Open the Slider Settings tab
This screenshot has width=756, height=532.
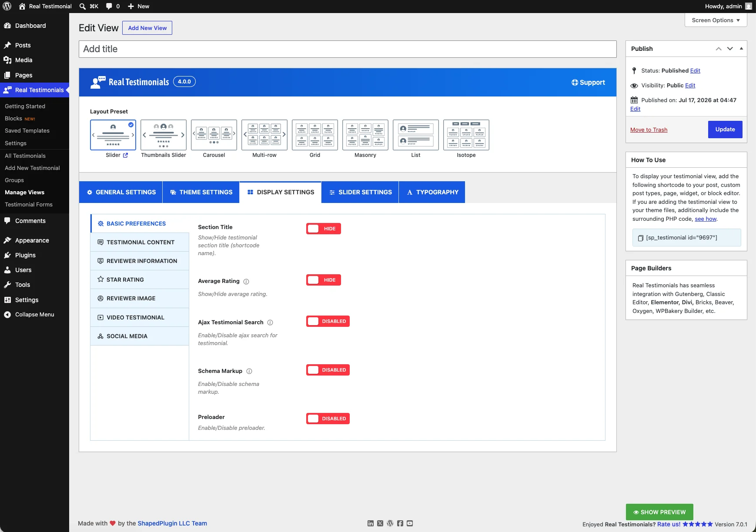coord(360,192)
